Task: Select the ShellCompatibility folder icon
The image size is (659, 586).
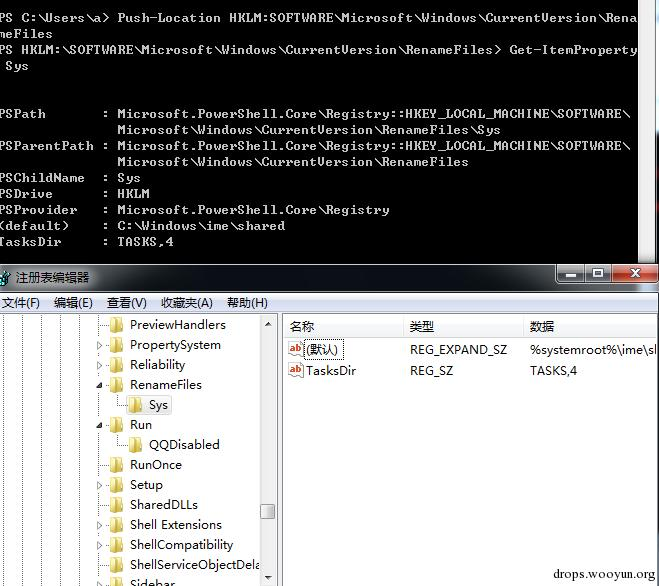Action: click(116, 545)
